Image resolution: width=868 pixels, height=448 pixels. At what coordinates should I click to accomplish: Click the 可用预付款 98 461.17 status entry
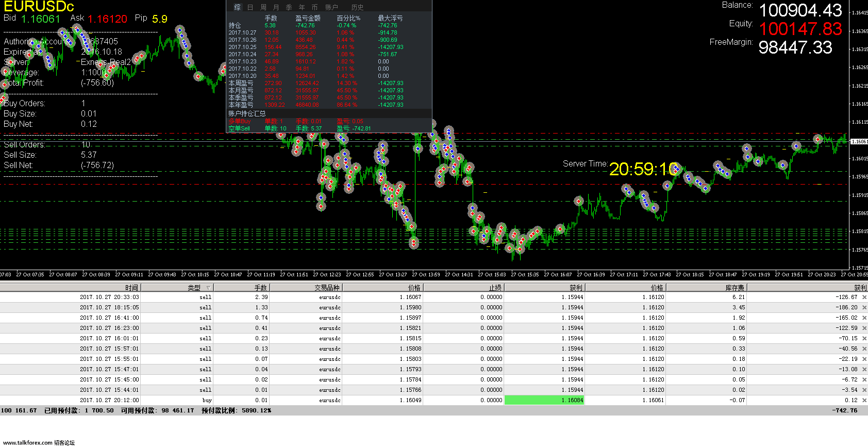(157, 410)
